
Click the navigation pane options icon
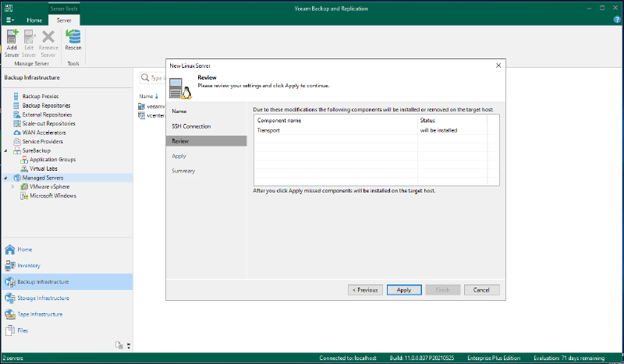click(x=119, y=345)
